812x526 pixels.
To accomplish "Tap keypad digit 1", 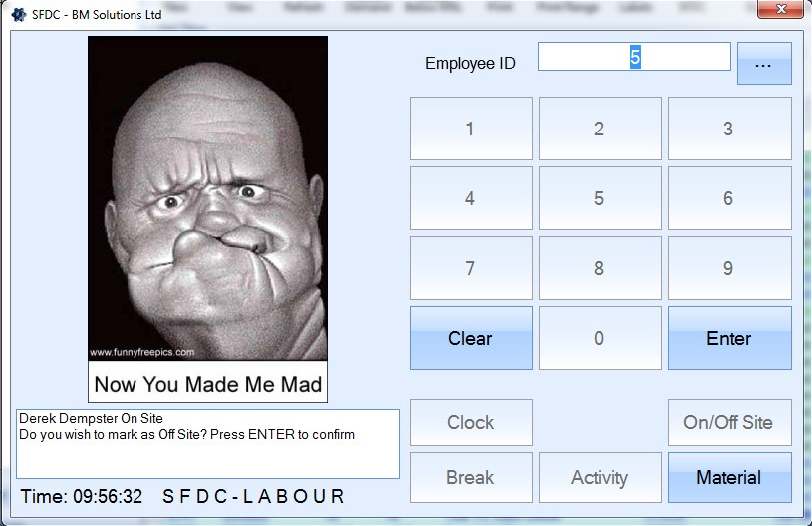I will [x=471, y=129].
